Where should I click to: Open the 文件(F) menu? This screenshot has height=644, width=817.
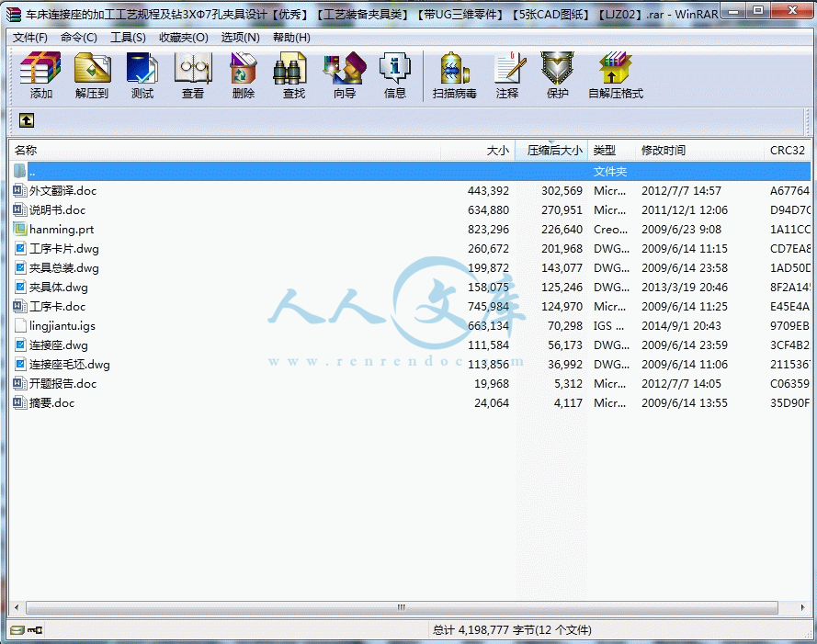coord(30,38)
